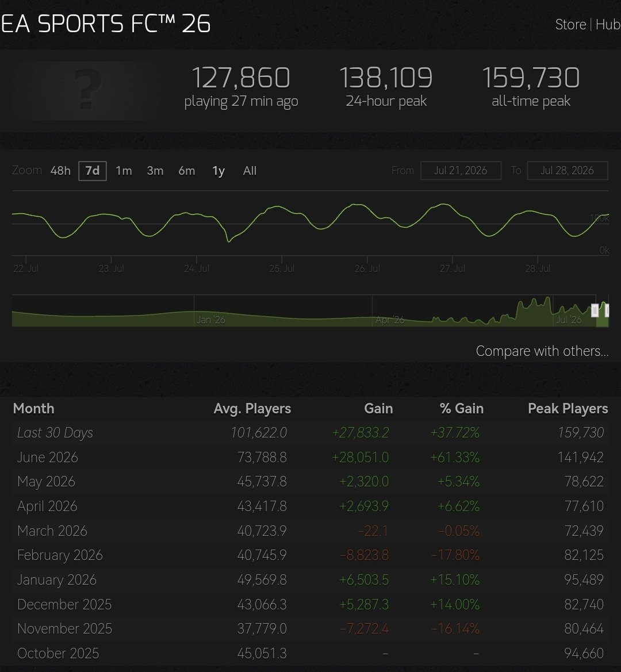Open the Hub link

[608, 24]
